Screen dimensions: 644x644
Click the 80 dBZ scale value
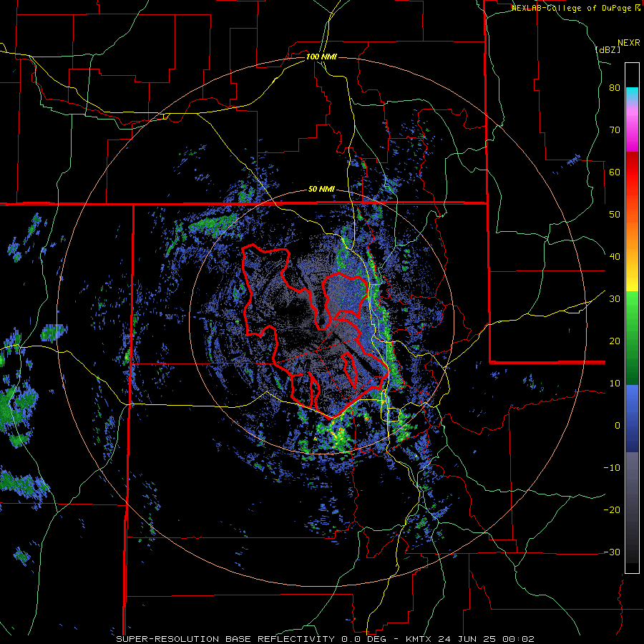click(615, 88)
